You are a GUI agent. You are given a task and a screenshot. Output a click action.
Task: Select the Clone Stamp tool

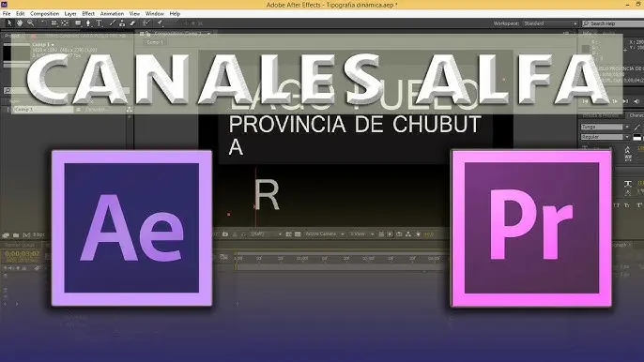pos(122,23)
